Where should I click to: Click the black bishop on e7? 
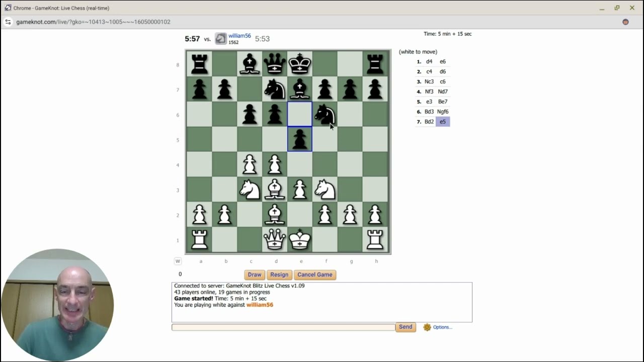coord(300,89)
